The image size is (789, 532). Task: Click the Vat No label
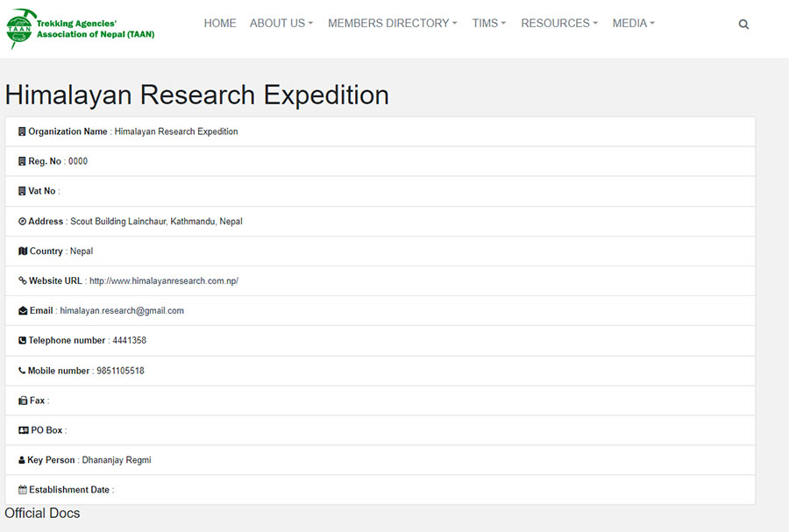[x=42, y=191]
